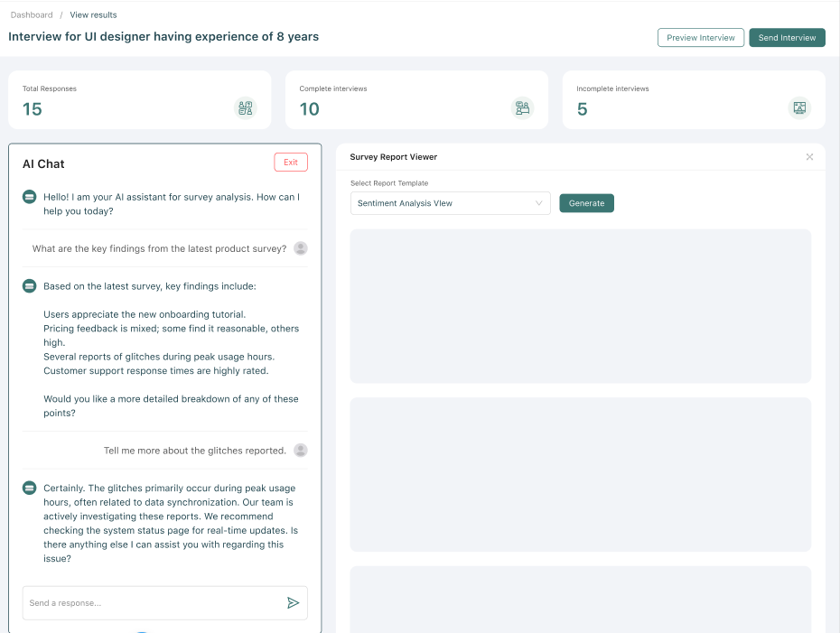Click the first empty report placeholder panel
840x633 pixels.
tap(581, 305)
